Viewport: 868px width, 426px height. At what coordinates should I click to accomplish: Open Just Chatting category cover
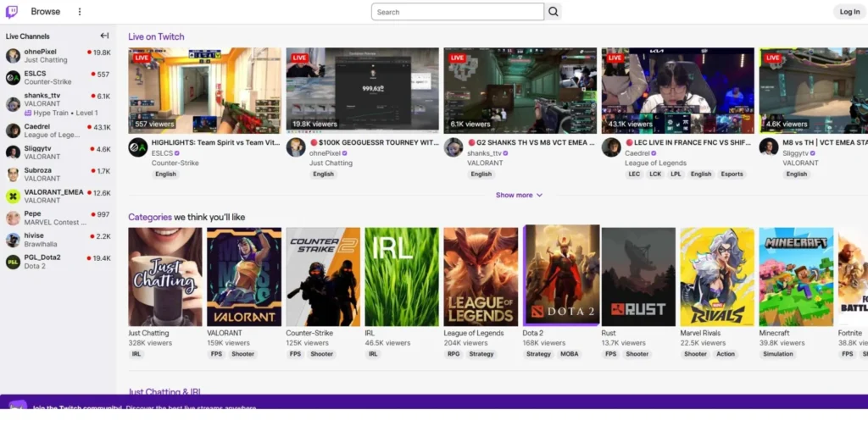[x=165, y=277]
